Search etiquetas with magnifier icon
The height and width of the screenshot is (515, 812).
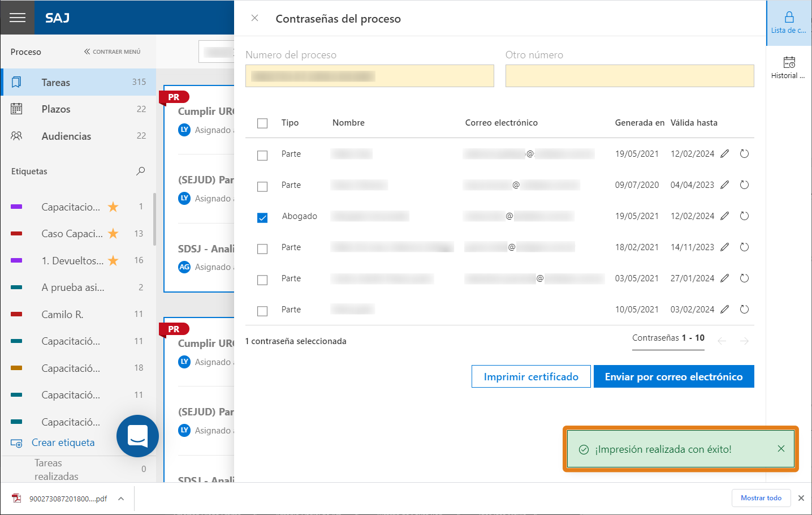point(141,171)
